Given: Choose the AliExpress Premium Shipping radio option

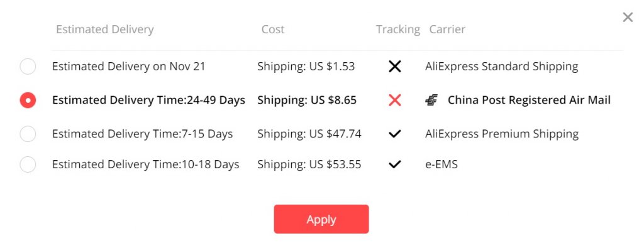Looking at the screenshot, I should coord(28,134).
